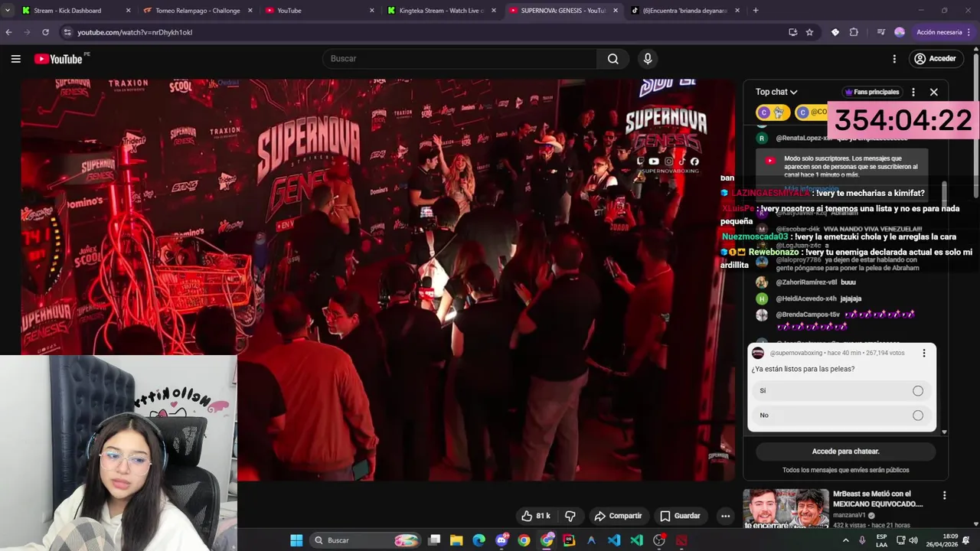This screenshot has height=551, width=980.
Task: Open more actions menu beside Guardar
Action: tap(725, 516)
